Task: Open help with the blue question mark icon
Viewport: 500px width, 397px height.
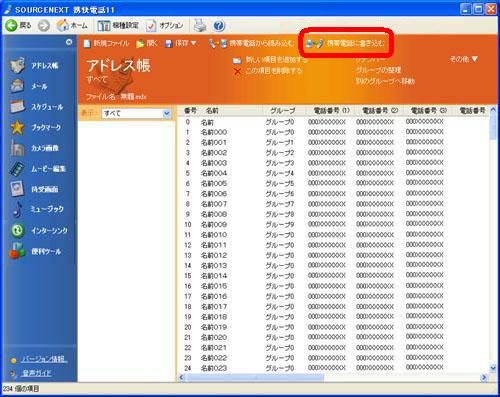Action: pyautogui.click(x=219, y=26)
